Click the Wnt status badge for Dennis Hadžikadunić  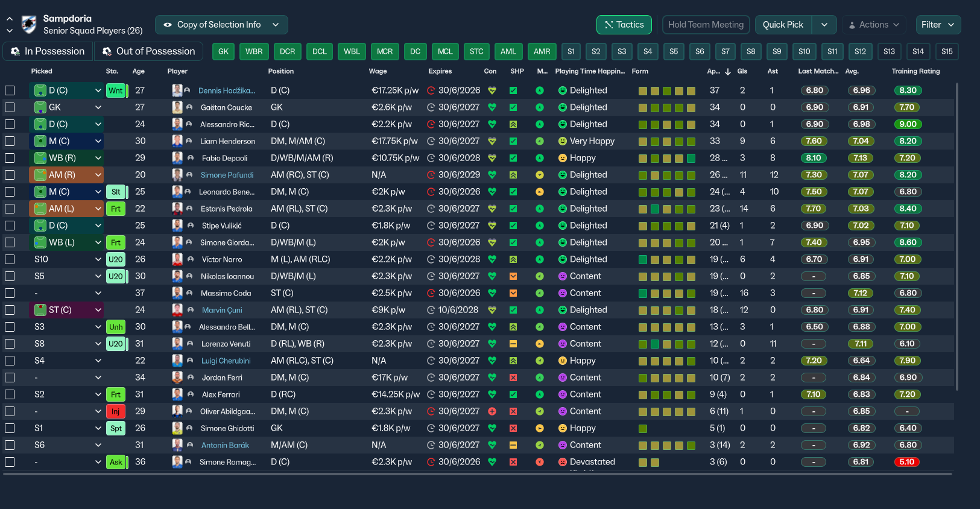point(116,90)
